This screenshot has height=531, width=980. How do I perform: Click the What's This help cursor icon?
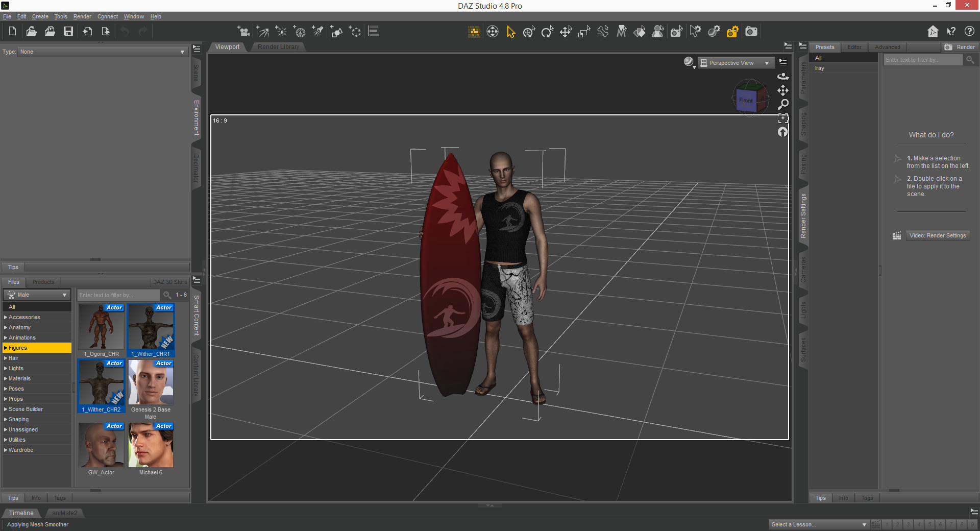click(951, 31)
